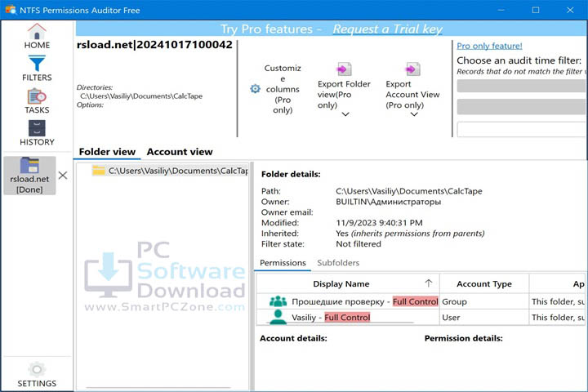Click the sort arrow in Display Name header
Screen dimensions: 588x392
pyautogui.click(x=428, y=283)
